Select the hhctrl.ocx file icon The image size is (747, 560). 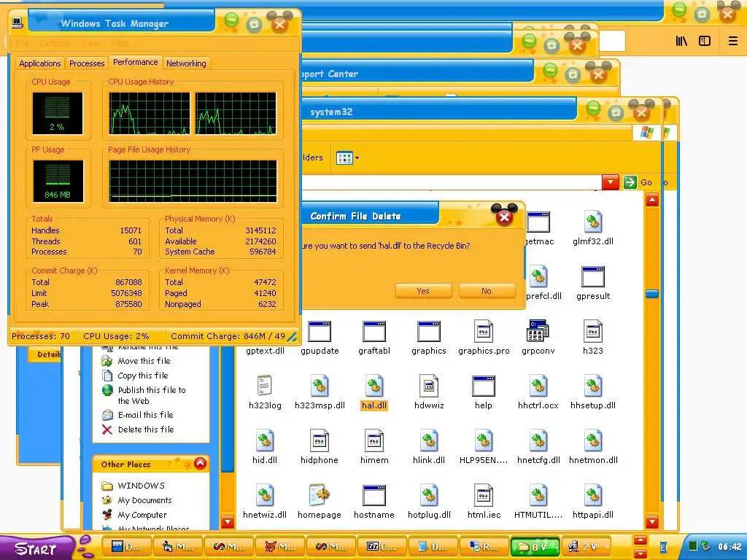click(538, 386)
